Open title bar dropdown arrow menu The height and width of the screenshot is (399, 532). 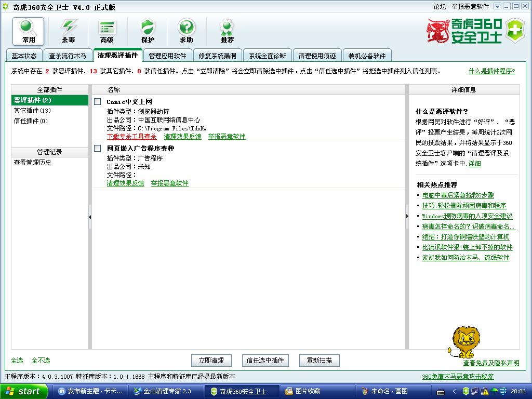click(497, 6)
